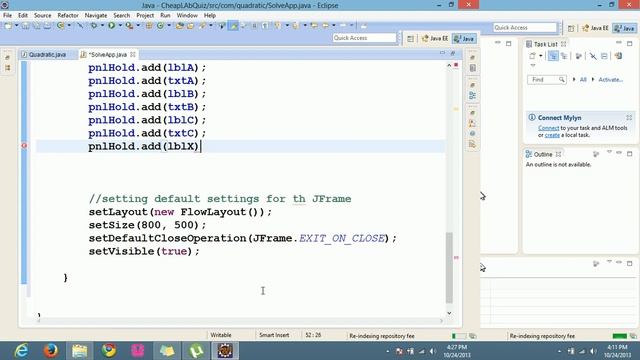The width and height of the screenshot is (640, 360).
Task: Create a new Java class via toolbar icon
Action: tap(160, 26)
